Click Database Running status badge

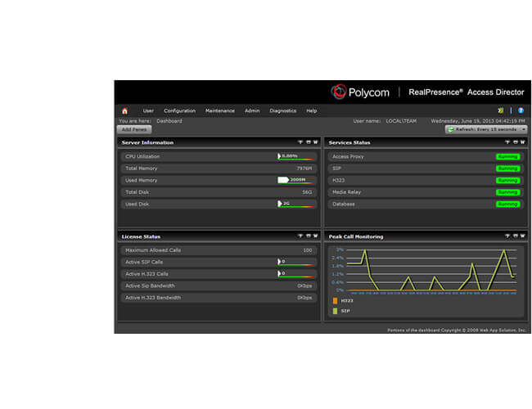507,204
